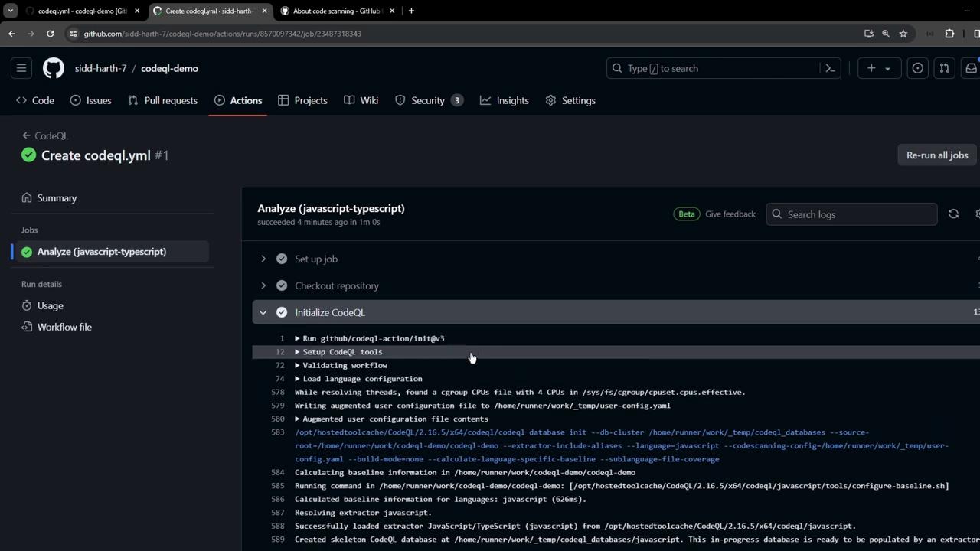Click the browser address bar URL
Viewport: 980px width, 551px height.
coord(223,34)
